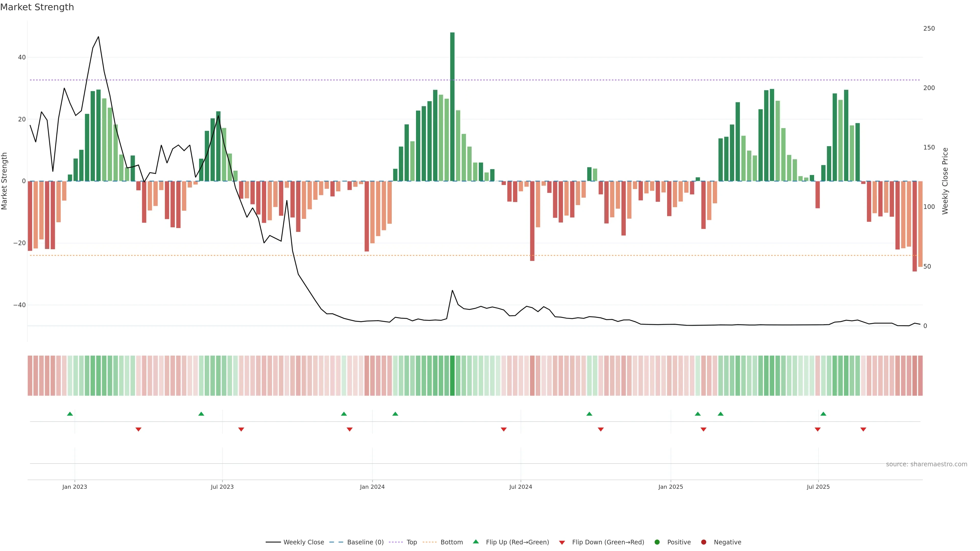Image resolution: width=980 pixels, height=551 pixels.
Task: Click the red flip-down marker just after Jul 2023
Action: [241, 429]
